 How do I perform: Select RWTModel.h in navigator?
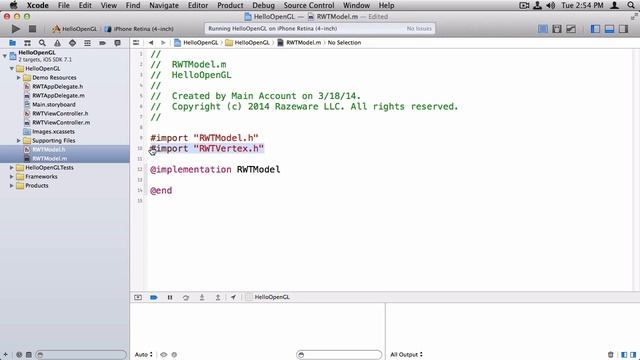point(49,149)
